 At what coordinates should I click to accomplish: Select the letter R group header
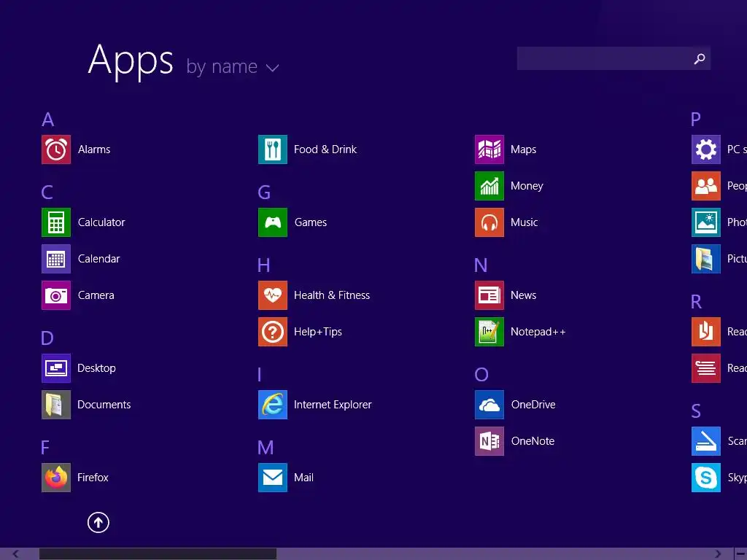coord(696,302)
